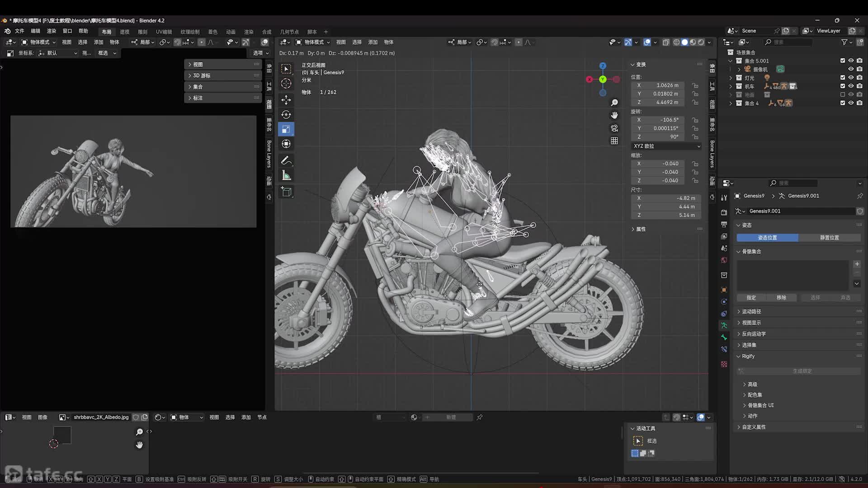
Task: Open the 编辑 menu
Action: (35, 31)
